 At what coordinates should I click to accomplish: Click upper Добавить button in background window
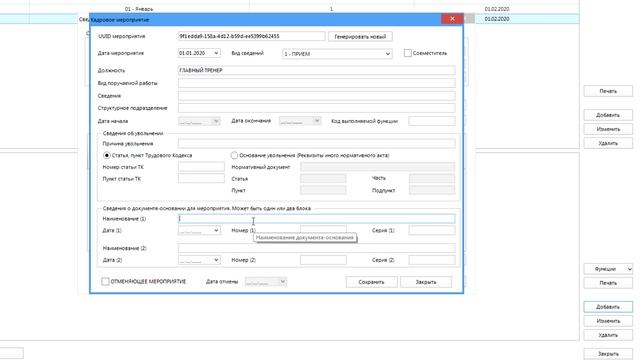(x=608, y=115)
